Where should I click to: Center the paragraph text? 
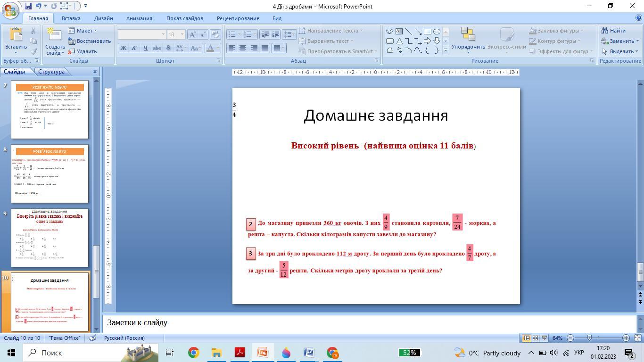coord(243,48)
